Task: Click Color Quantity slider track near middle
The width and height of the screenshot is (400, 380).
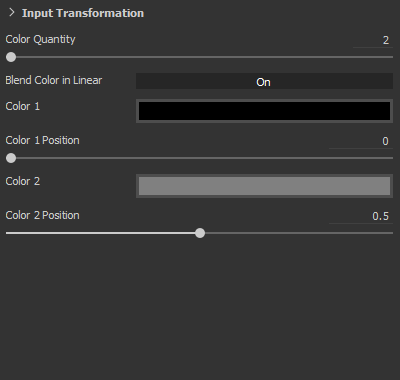Action: (x=199, y=57)
